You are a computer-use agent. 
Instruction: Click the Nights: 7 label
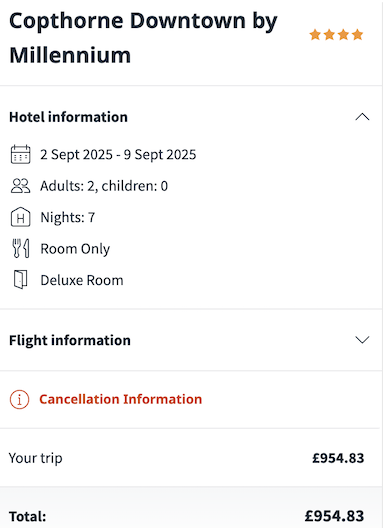(x=68, y=217)
